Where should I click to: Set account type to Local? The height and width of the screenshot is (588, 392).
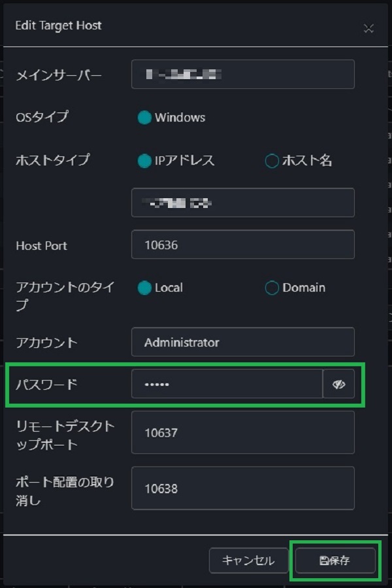coord(144,288)
